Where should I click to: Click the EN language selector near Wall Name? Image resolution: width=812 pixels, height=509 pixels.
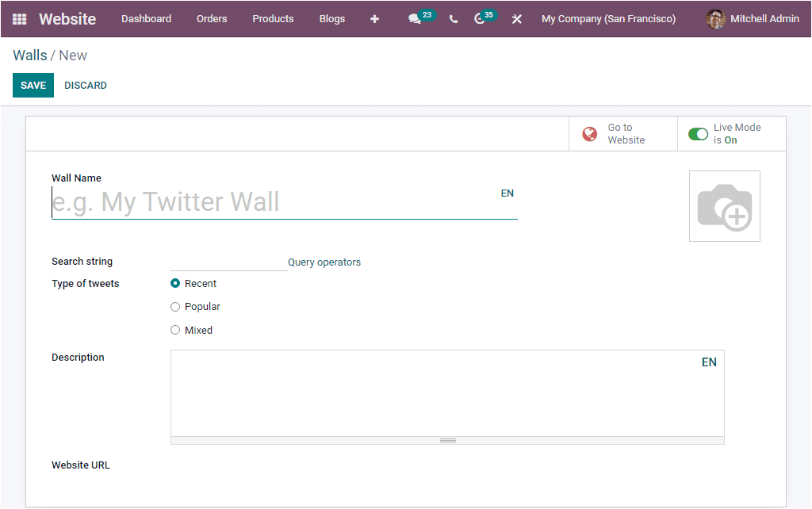pos(507,193)
